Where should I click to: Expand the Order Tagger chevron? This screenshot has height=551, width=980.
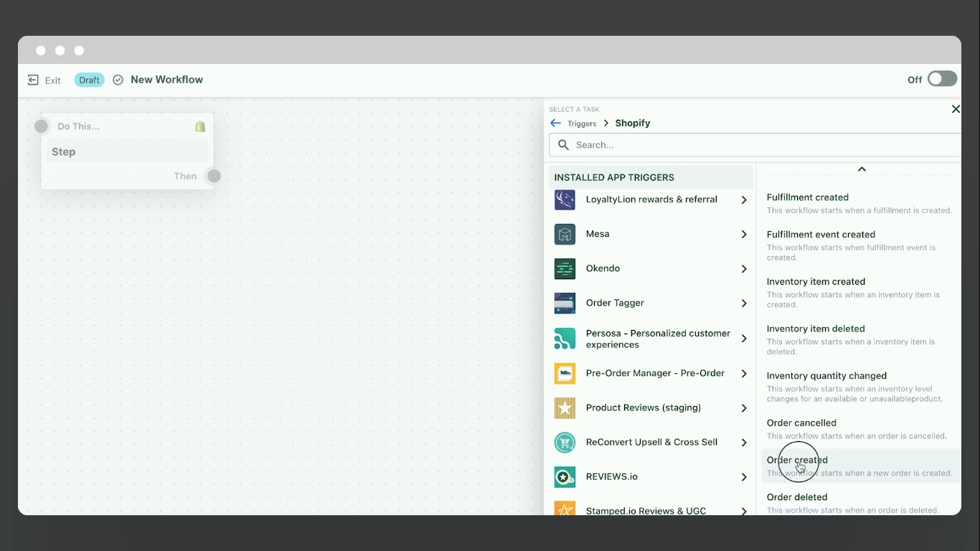click(744, 303)
